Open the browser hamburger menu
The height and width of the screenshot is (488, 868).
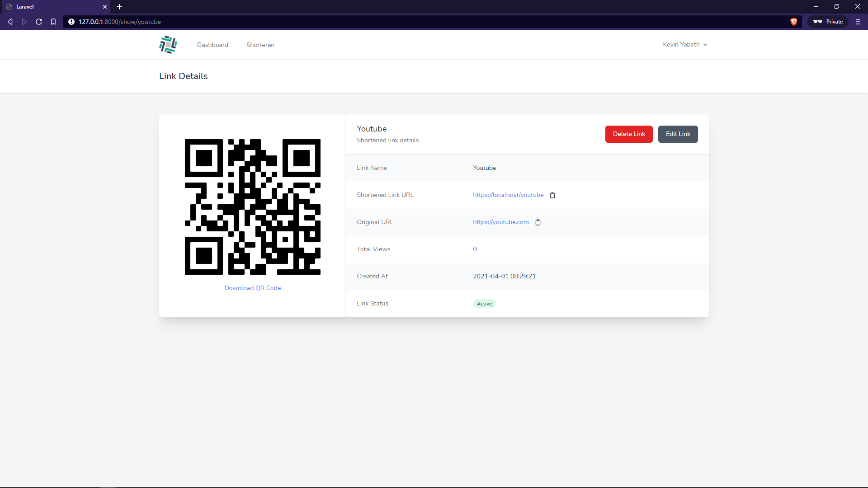[858, 22]
